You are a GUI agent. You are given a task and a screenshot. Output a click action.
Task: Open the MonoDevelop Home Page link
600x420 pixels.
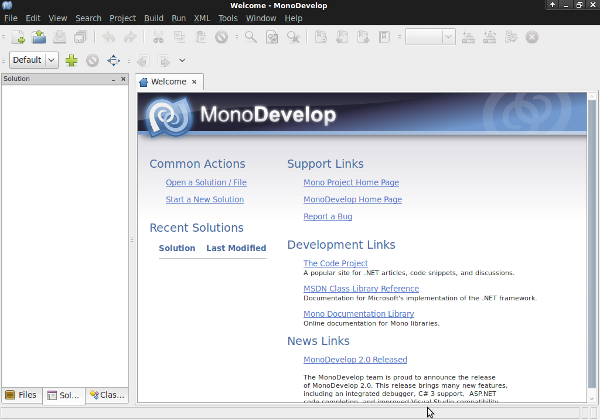point(353,199)
